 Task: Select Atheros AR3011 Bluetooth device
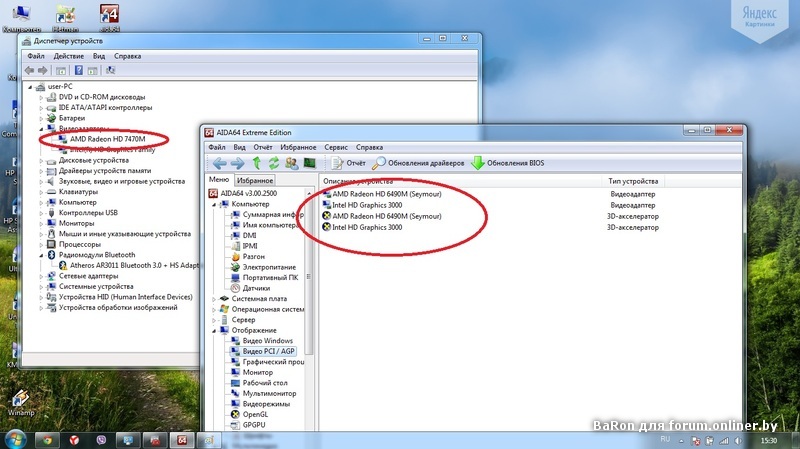129,265
